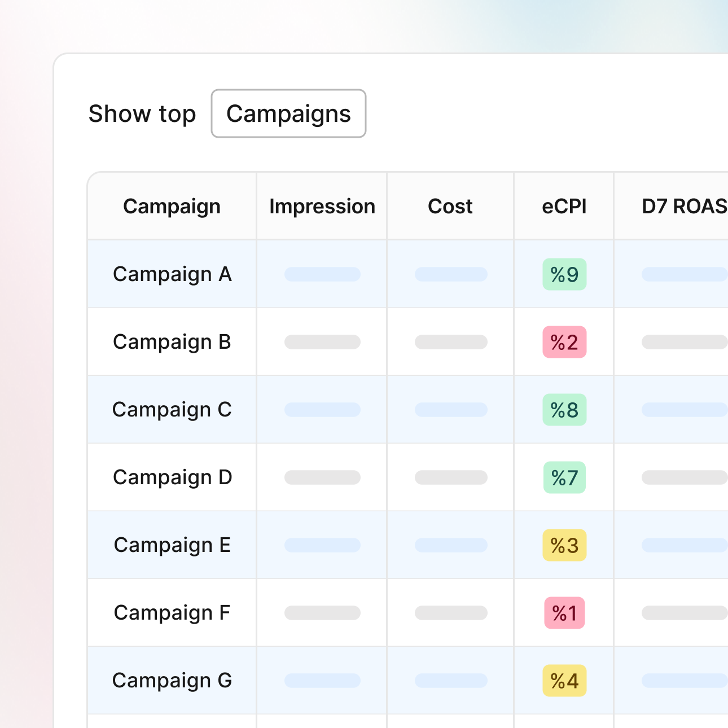Click the red %2 eCPI badge
The image size is (728, 728).
(564, 342)
